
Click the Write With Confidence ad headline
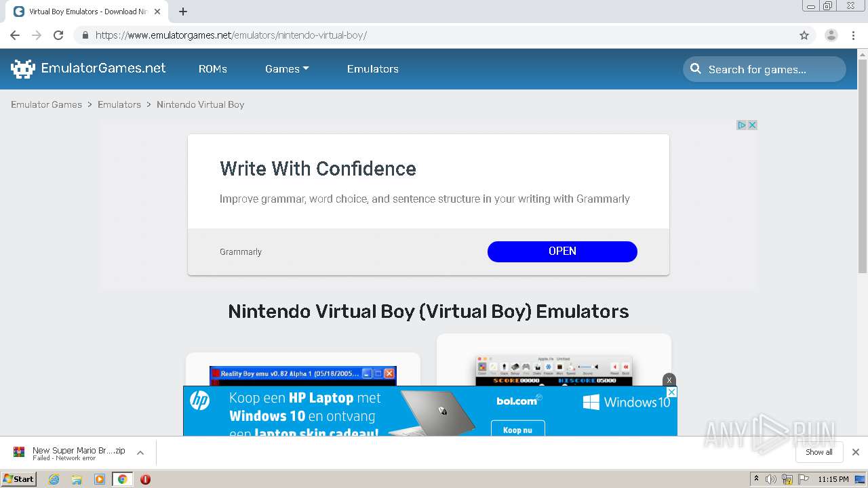(318, 169)
